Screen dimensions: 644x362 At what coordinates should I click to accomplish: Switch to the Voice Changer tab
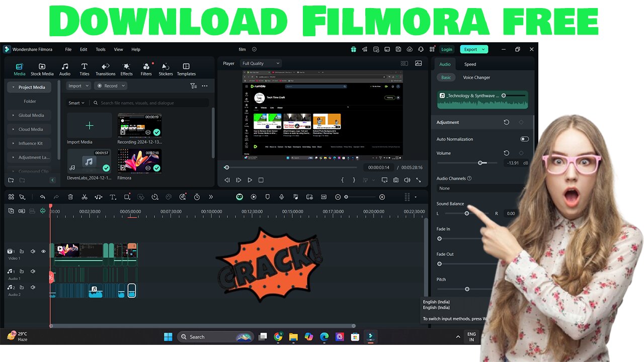tap(476, 77)
